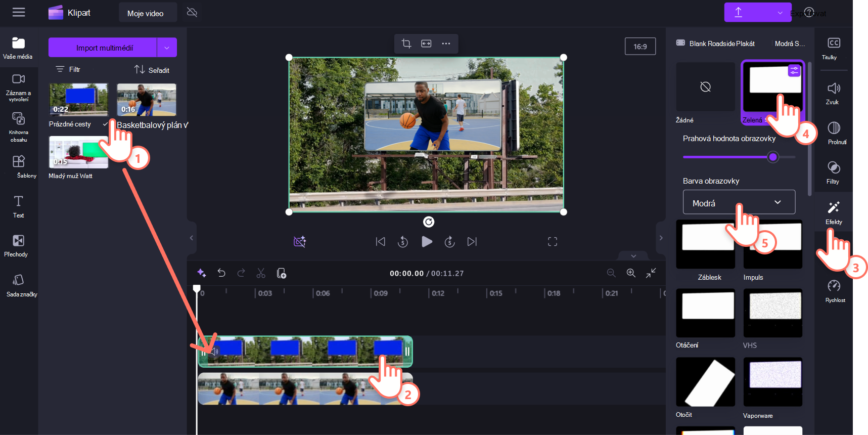868x435 pixels.
Task: Rewind five seconds
Action: (403, 242)
